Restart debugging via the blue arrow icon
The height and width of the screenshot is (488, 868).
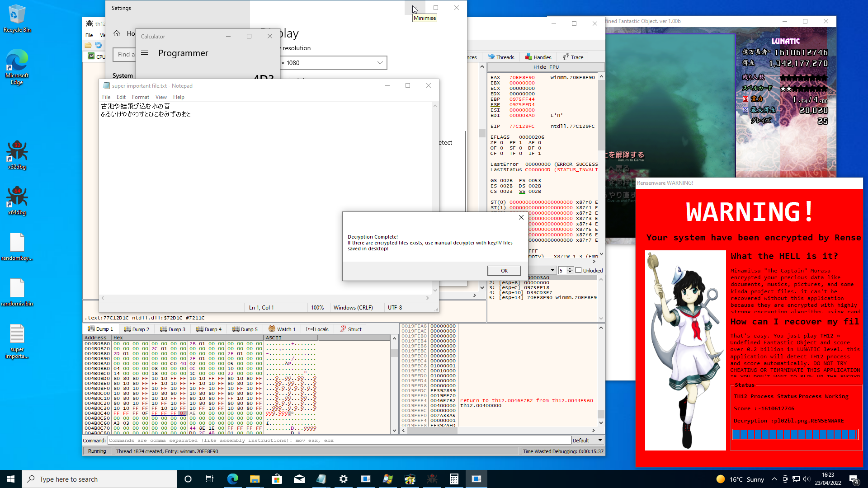[99, 45]
